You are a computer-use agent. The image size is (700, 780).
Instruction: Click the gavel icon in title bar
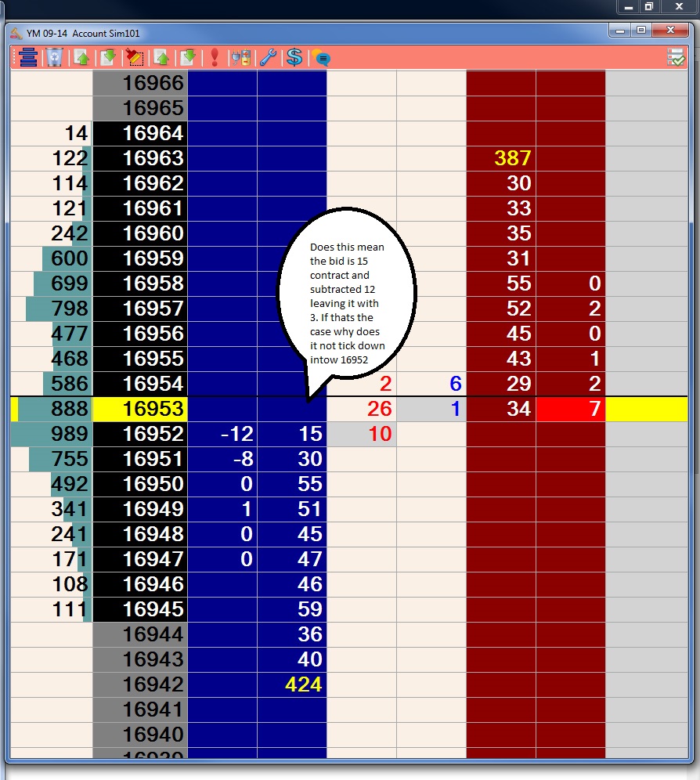pos(16,34)
